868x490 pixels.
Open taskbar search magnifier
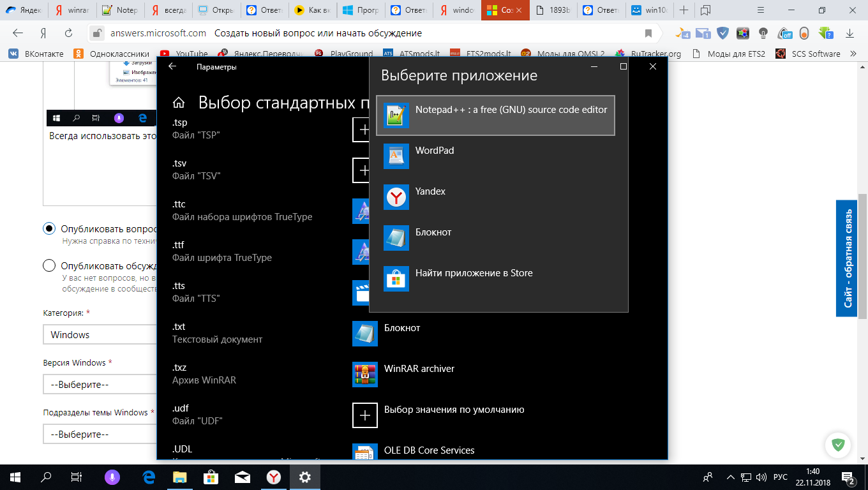(x=46, y=477)
